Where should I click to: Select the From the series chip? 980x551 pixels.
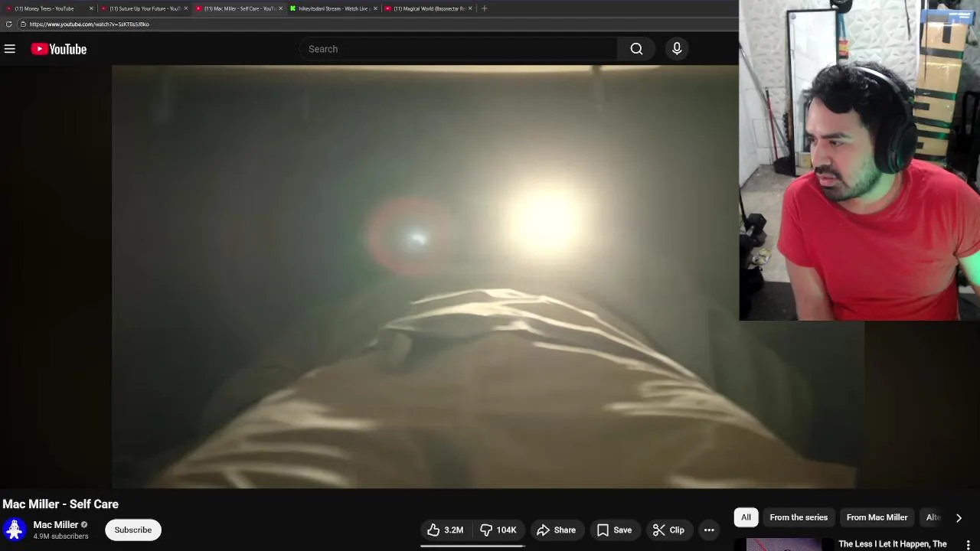click(x=799, y=517)
